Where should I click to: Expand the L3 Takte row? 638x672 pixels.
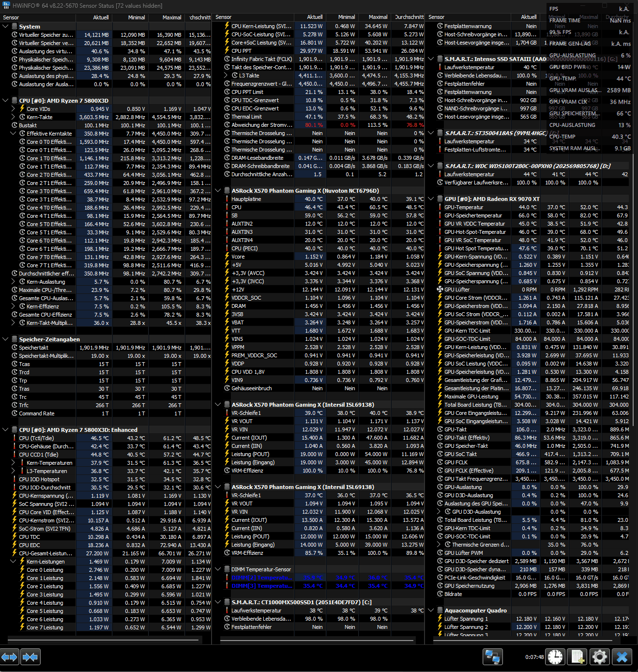[226, 76]
